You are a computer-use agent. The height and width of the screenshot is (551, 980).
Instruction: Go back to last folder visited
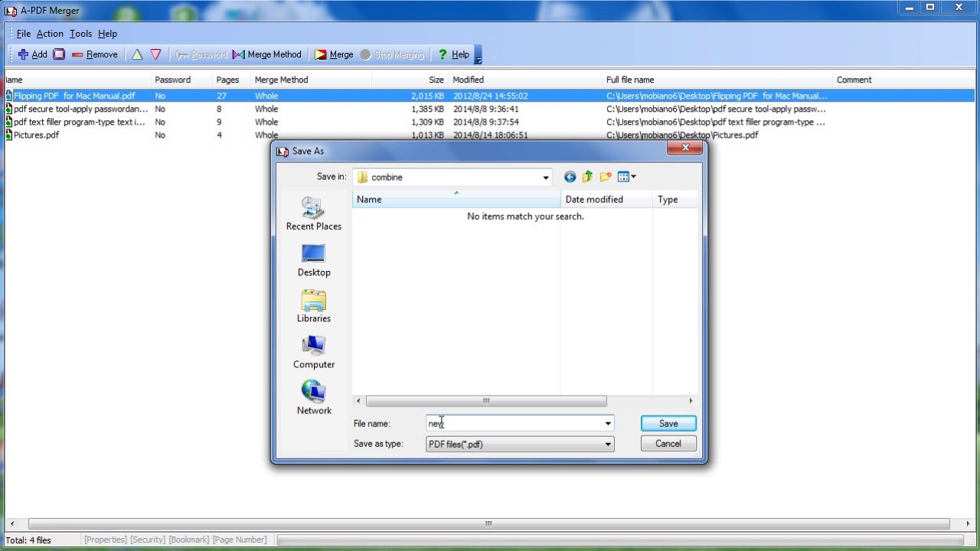[x=570, y=177]
